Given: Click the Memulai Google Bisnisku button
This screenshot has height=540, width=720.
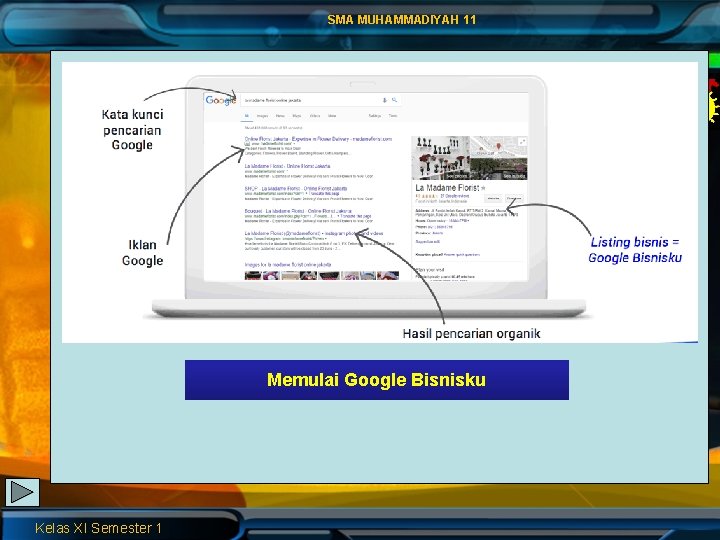Looking at the screenshot, I should coord(377,380).
